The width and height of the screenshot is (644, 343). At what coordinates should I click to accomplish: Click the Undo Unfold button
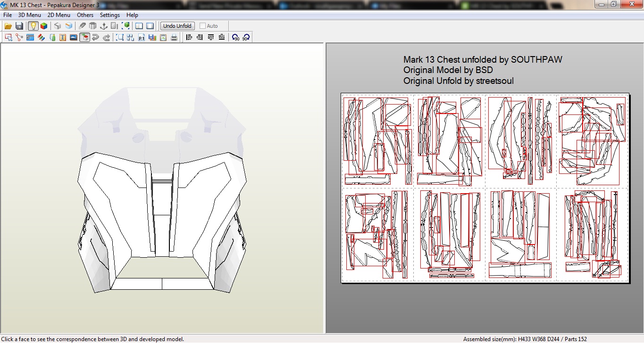pos(177,26)
